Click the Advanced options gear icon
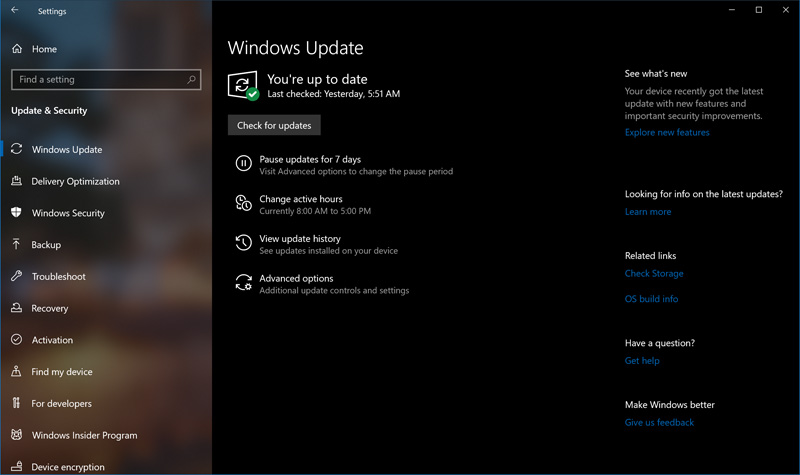800x475 pixels. 243,283
